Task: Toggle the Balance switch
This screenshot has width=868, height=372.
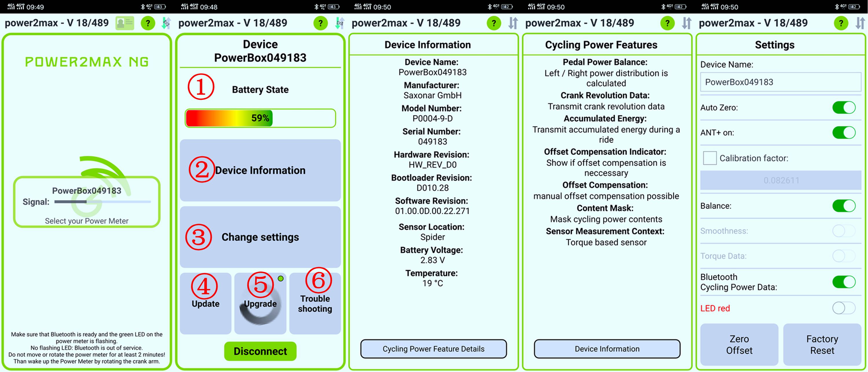Action: (844, 206)
